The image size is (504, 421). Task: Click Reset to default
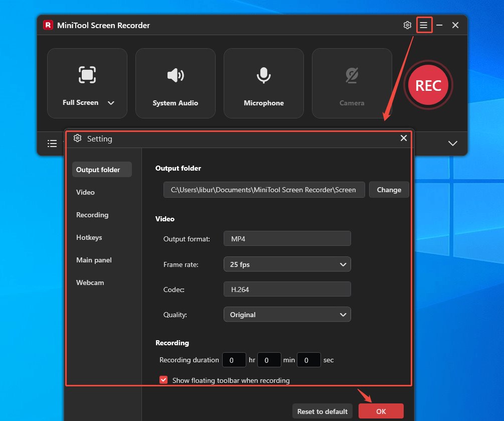click(x=322, y=410)
